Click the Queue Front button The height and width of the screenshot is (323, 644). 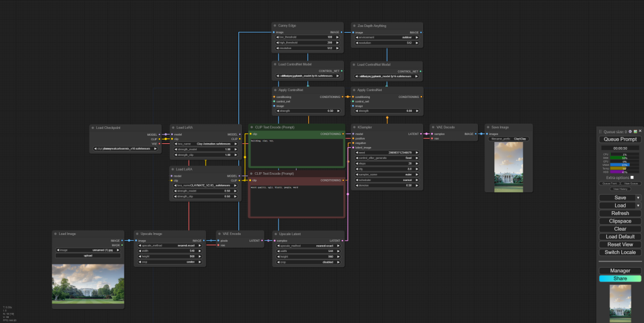click(x=609, y=183)
